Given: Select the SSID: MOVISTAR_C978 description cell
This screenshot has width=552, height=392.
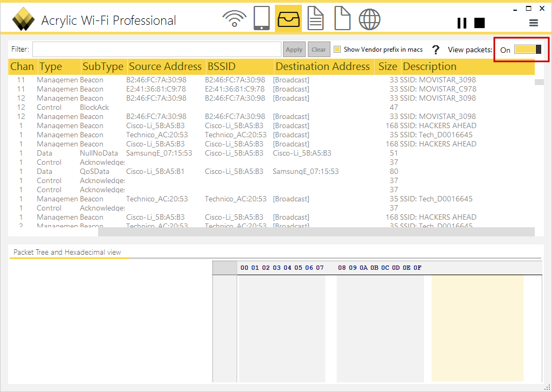Looking at the screenshot, I should 438,89.
